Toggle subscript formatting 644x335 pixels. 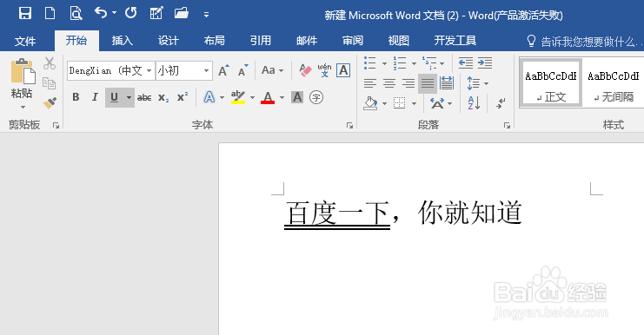[x=163, y=97]
